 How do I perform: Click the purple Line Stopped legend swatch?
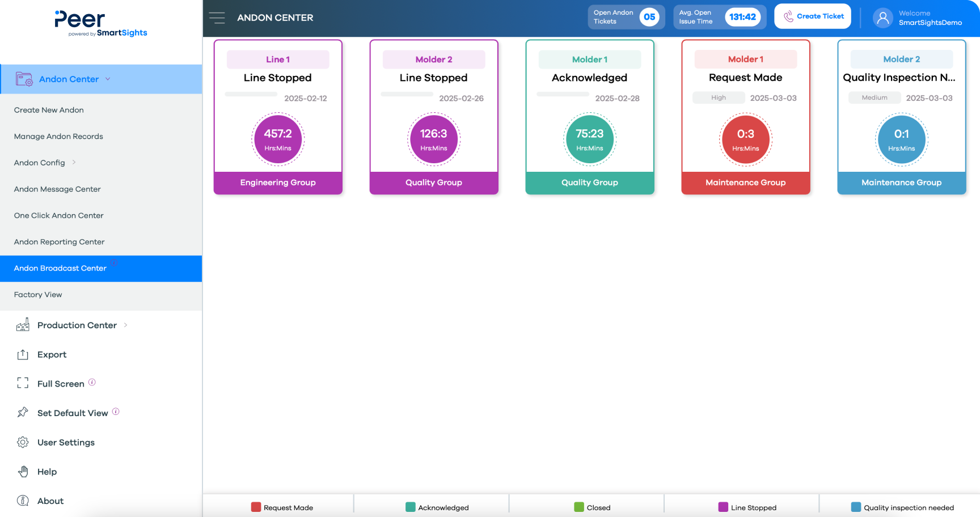(723, 507)
